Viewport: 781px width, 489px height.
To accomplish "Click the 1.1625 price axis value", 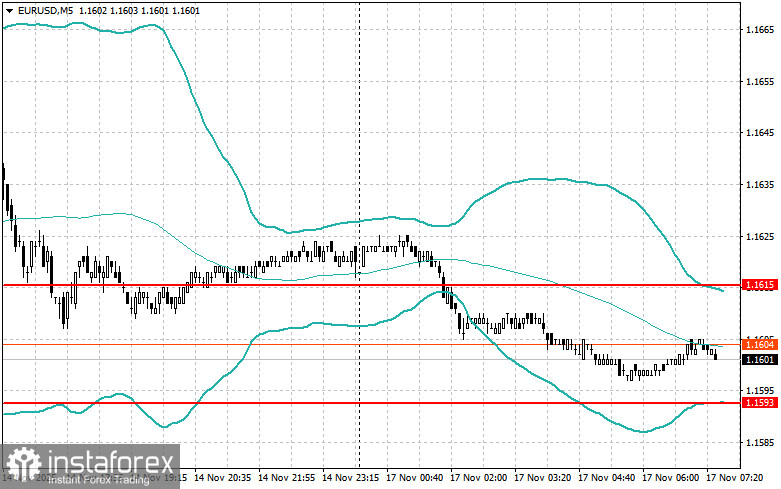I will (x=760, y=236).
